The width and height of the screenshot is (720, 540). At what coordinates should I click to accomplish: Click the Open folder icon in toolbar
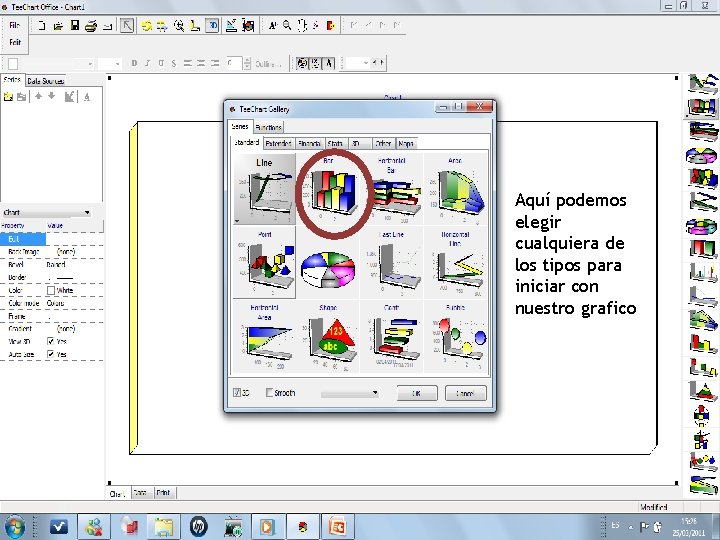pos(58,26)
